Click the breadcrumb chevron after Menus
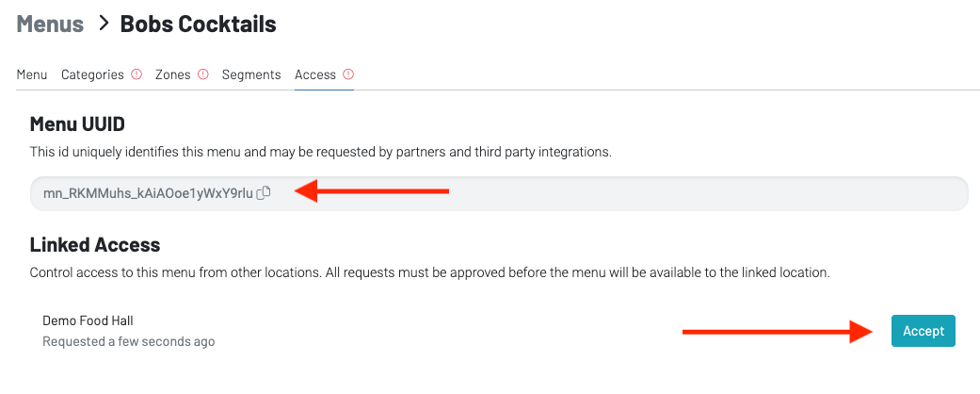The image size is (980, 394). [x=103, y=25]
